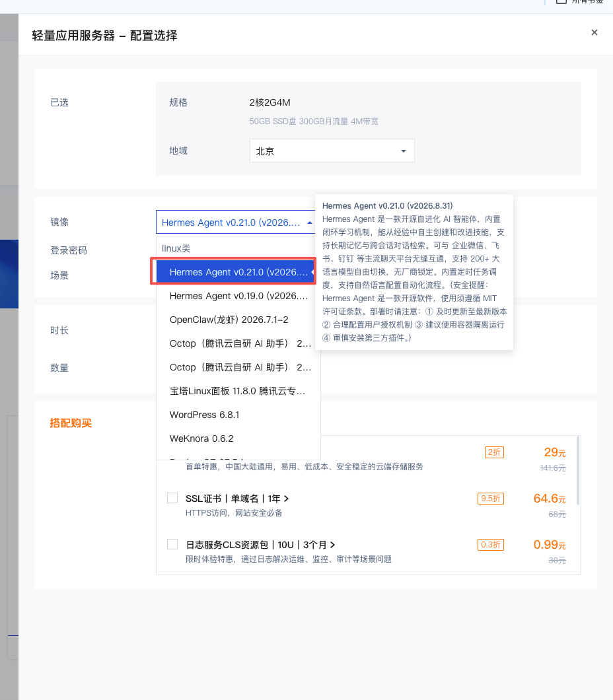Click the 2折 discount tag
The width and height of the screenshot is (613, 700).
(x=494, y=452)
